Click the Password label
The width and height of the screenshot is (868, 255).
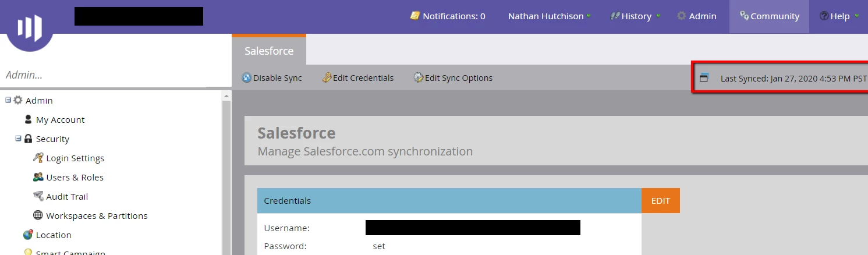point(285,246)
